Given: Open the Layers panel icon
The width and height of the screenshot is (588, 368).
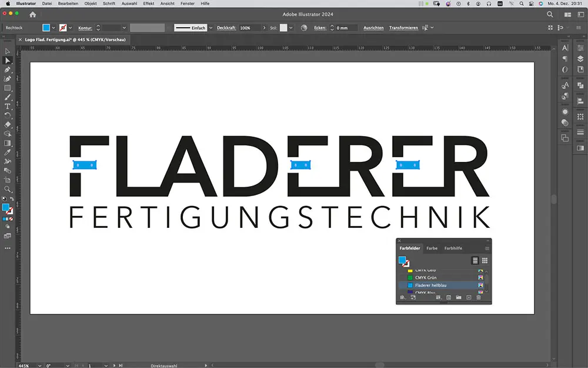Looking at the screenshot, I should point(580,58).
